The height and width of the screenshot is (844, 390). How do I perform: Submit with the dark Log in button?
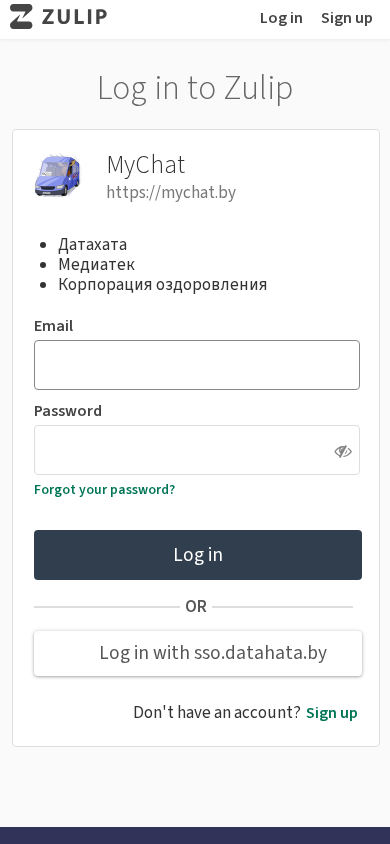(198, 555)
